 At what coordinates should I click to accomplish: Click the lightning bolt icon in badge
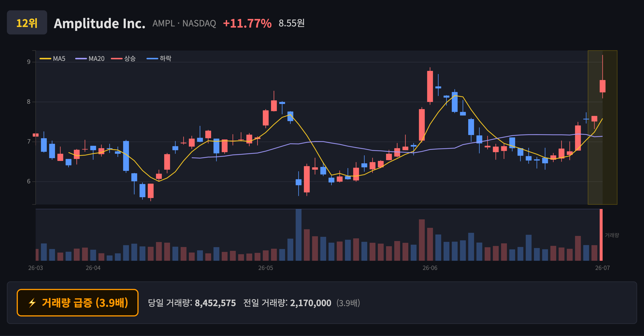click(32, 303)
